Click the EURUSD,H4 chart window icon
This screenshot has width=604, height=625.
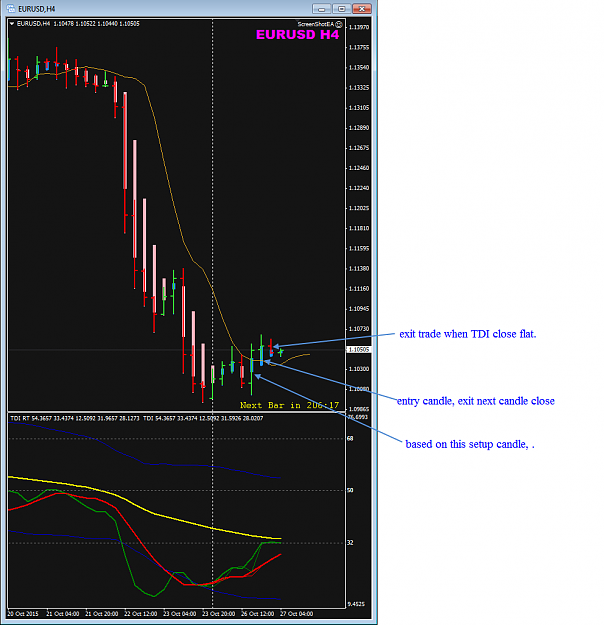coord(11,8)
